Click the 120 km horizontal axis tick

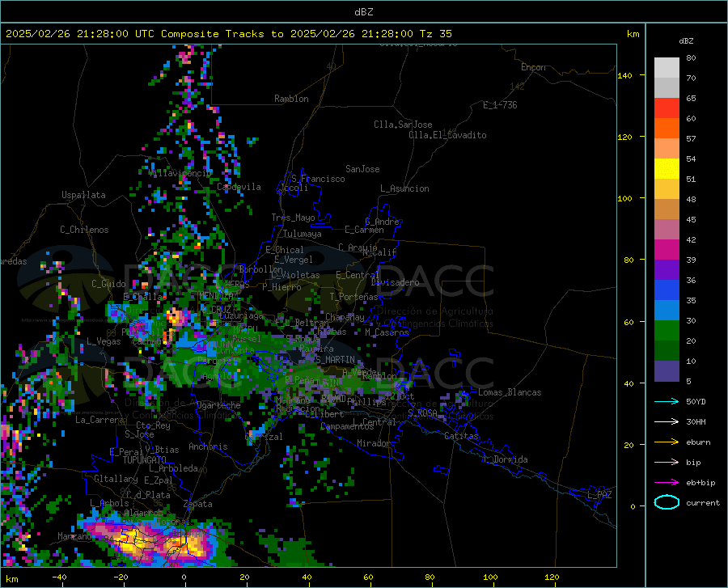coord(552,577)
